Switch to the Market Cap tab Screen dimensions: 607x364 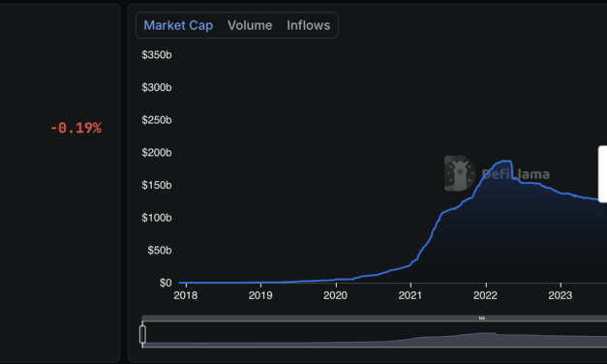pos(178,25)
